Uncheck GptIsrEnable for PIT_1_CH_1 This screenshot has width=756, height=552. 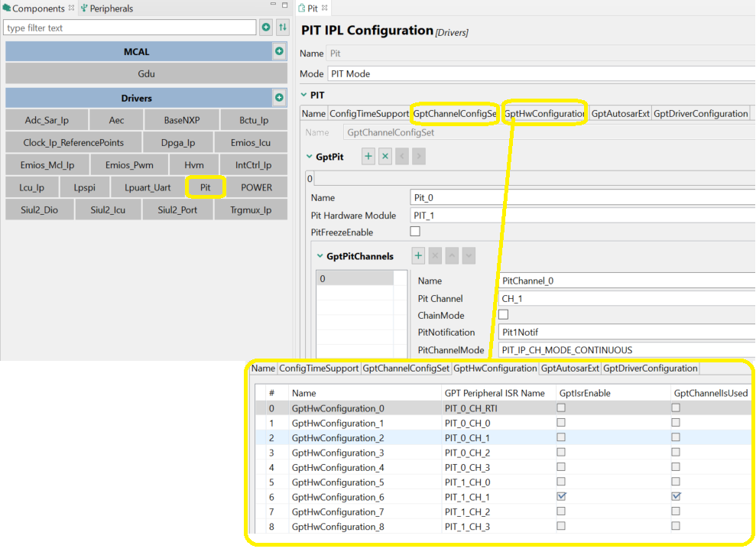pyautogui.click(x=561, y=496)
